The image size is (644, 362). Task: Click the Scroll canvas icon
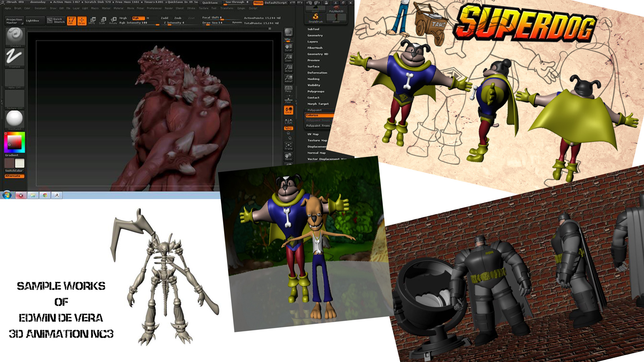pos(288,48)
